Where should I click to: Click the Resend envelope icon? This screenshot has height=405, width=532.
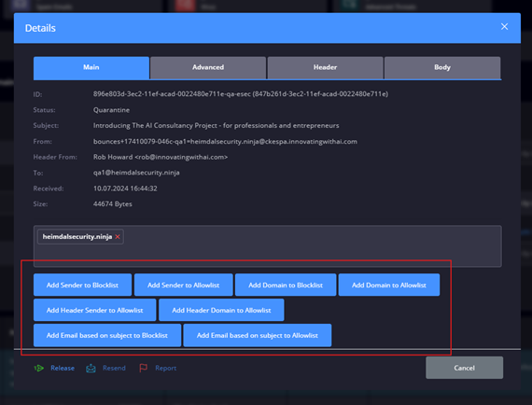(91, 368)
